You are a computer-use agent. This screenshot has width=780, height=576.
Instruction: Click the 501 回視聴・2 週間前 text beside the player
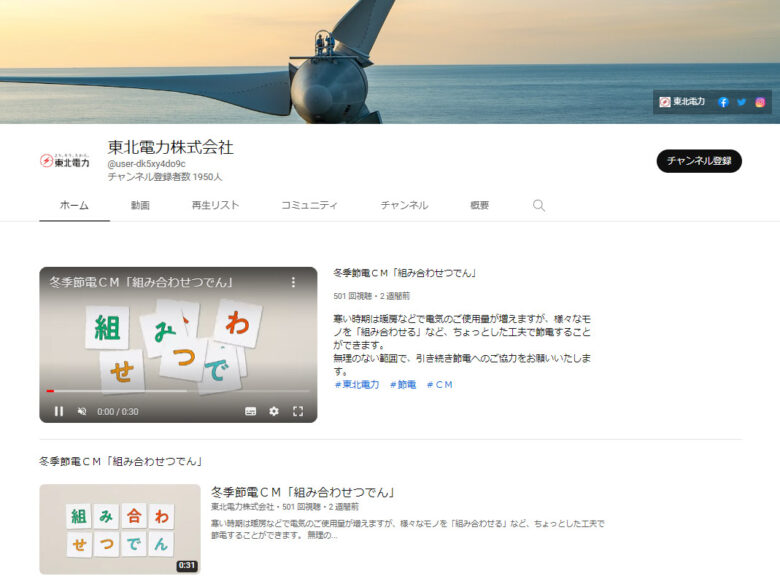click(x=372, y=296)
